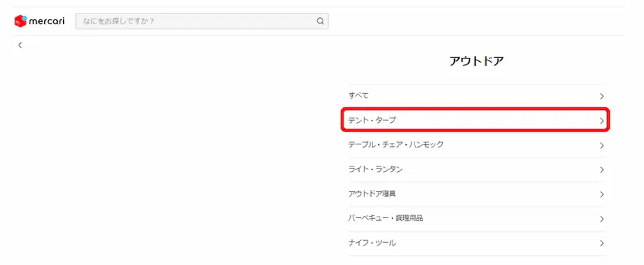Select バーベキュー・調理用品 category
Viewport: 644px width, 265px height.
pyautogui.click(x=476, y=218)
